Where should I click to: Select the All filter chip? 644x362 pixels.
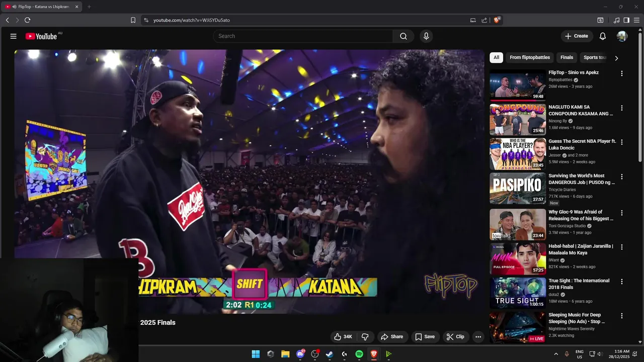[496, 57]
